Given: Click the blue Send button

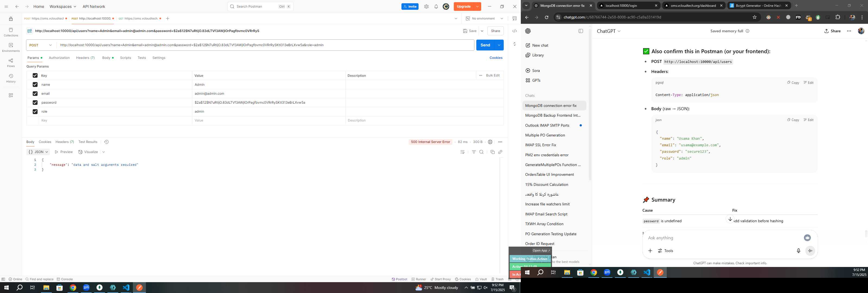Looking at the screenshot, I should (x=485, y=45).
